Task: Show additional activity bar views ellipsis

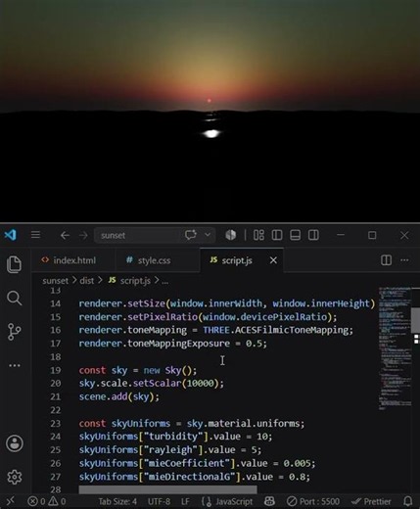Action: (x=15, y=365)
